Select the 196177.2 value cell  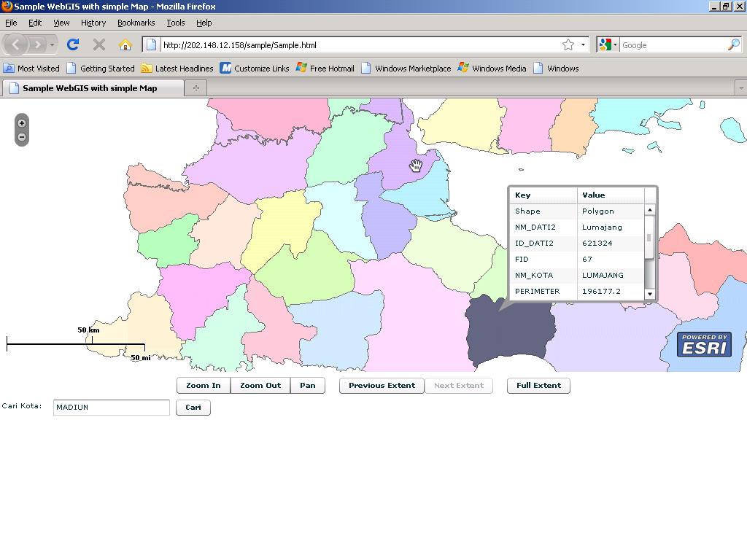pyautogui.click(x=611, y=291)
